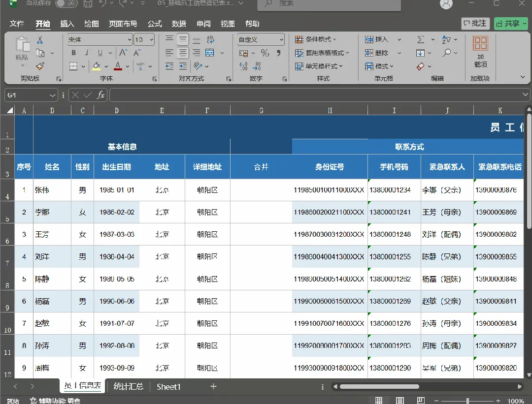Click AutoSum sigma icon
Image resolution: width=532 pixels, height=404 pixels.
click(420, 40)
